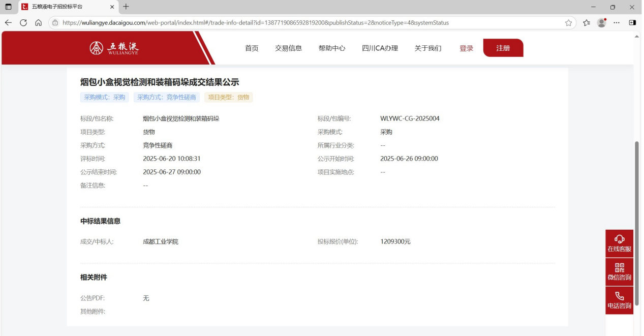Screen dimensions: 644x336
Task: Click the 采购方式：竞争性磋商 tag
Action: [x=167, y=97]
